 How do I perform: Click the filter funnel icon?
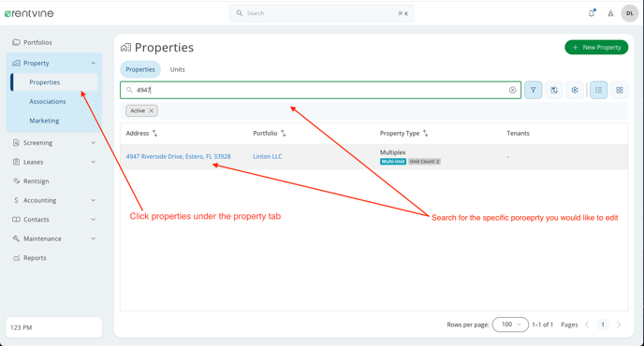(x=534, y=90)
